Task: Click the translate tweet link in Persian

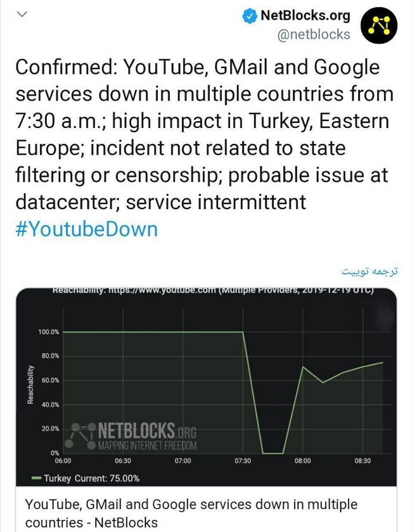Action: pos(370,271)
